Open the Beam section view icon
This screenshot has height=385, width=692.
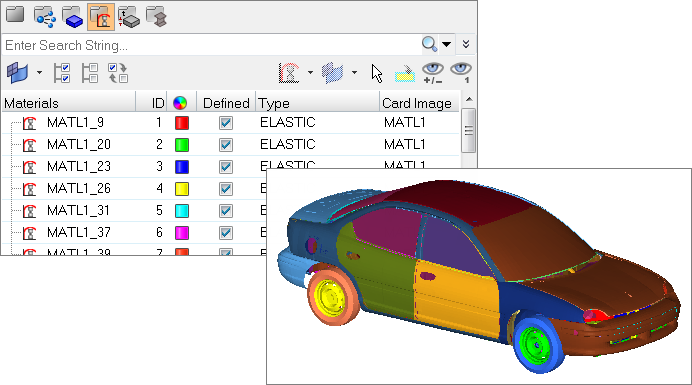pyautogui.click(x=156, y=17)
